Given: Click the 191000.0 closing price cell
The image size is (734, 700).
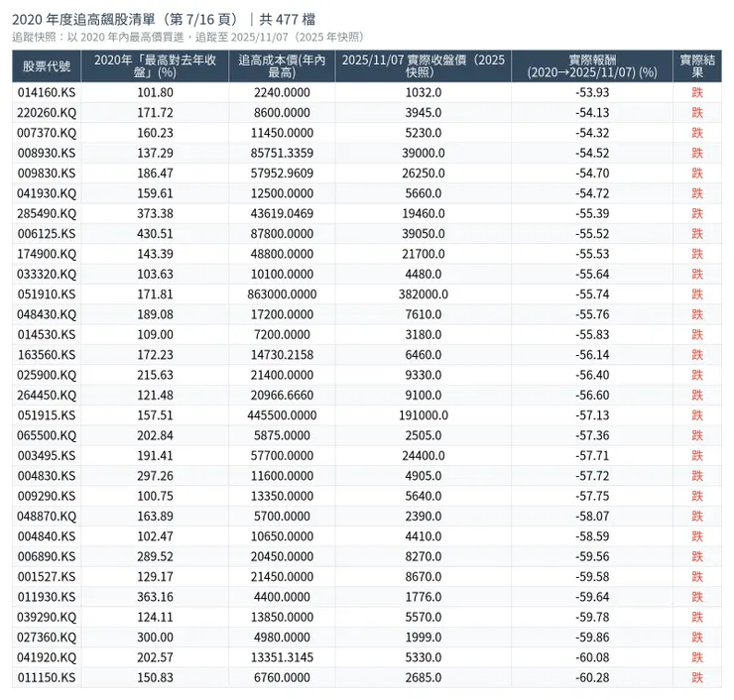Looking at the screenshot, I should (x=424, y=415).
